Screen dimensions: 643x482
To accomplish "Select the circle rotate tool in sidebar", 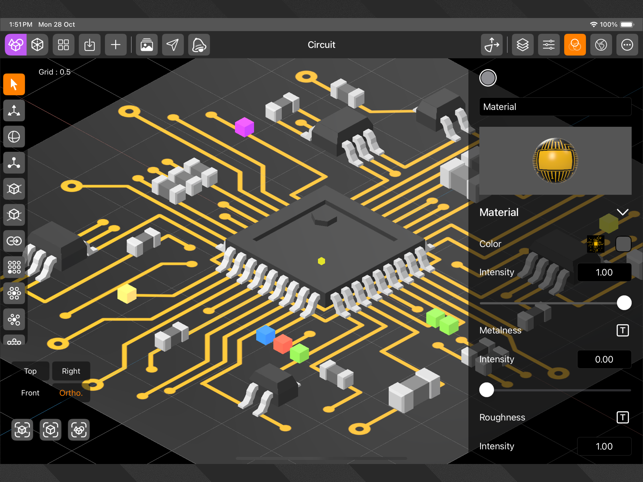I will 14,137.
